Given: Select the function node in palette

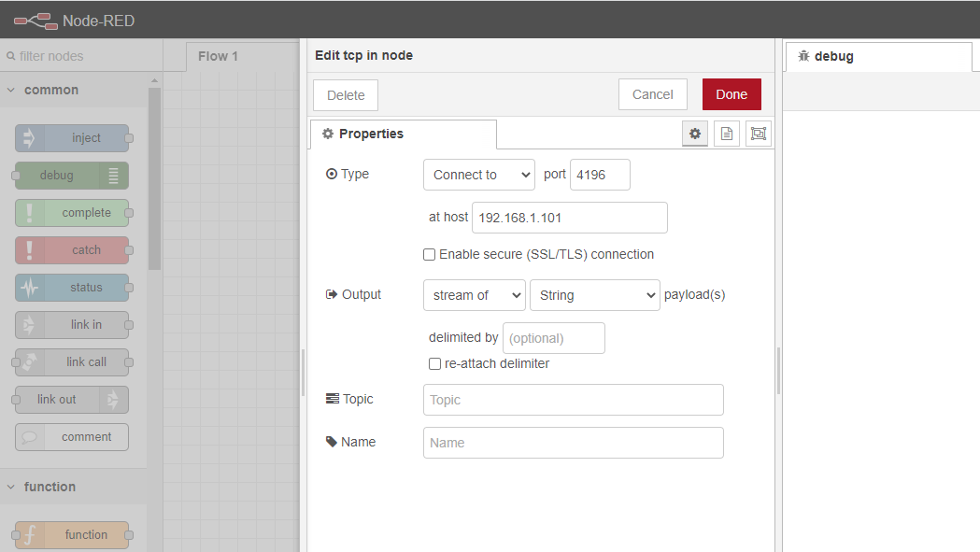Looking at the screenshot, I should 73,535.
